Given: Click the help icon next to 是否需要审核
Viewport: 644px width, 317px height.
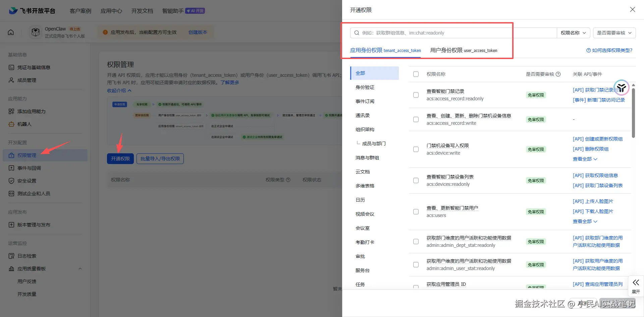Looking at the screenshot, I should pos(558,74).
